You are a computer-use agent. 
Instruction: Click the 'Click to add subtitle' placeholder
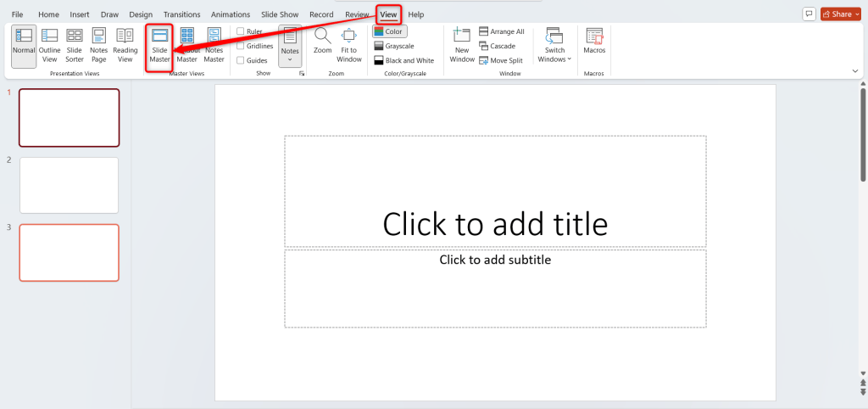coord(495,289)
